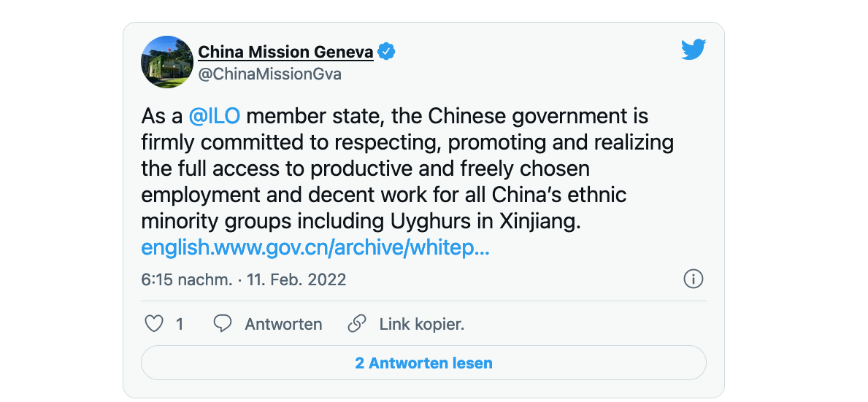Viewport: 868px width, 402px height.
Task: Click the tweet line starting 'employment and decent work'
Action: point(383,195)
